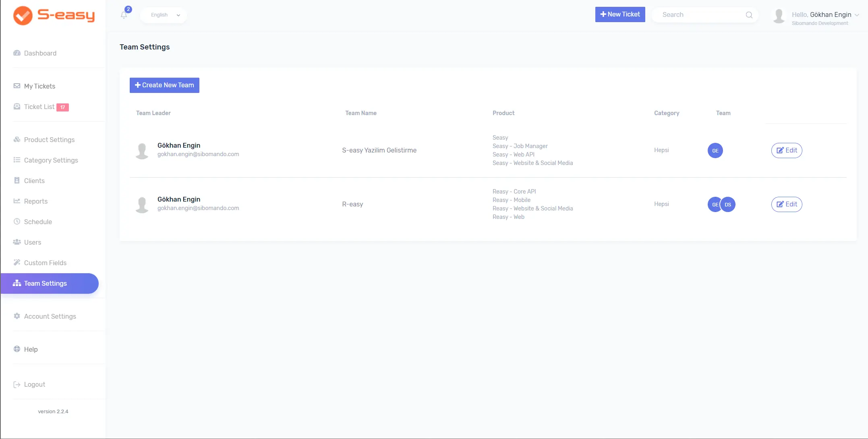Click the Ticket List icon
The image size is (868, 439).
17,107
